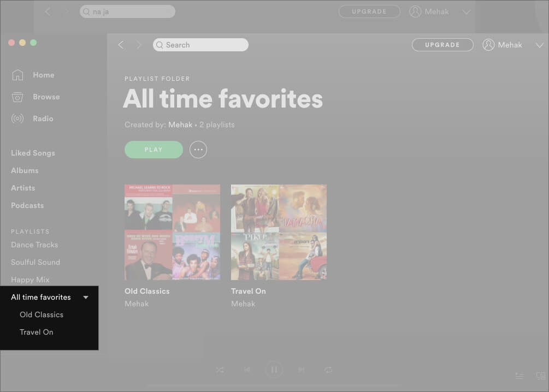
Task: Click the Browse box icon
Action: [x=17, y=97]
